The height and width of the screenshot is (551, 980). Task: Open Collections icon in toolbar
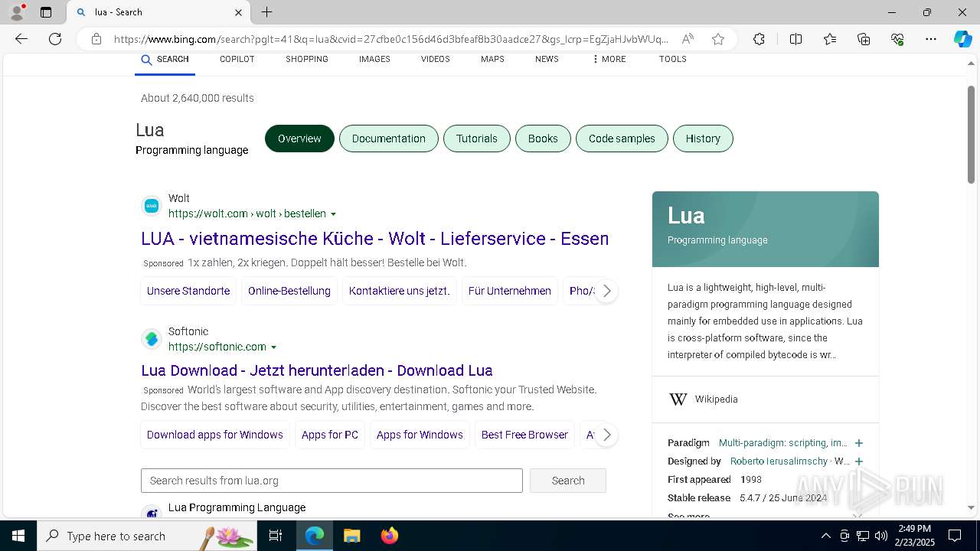(864, 39)
